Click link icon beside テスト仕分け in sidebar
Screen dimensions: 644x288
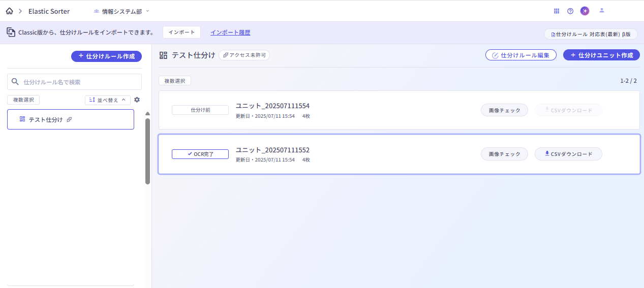tap(70, 119)
